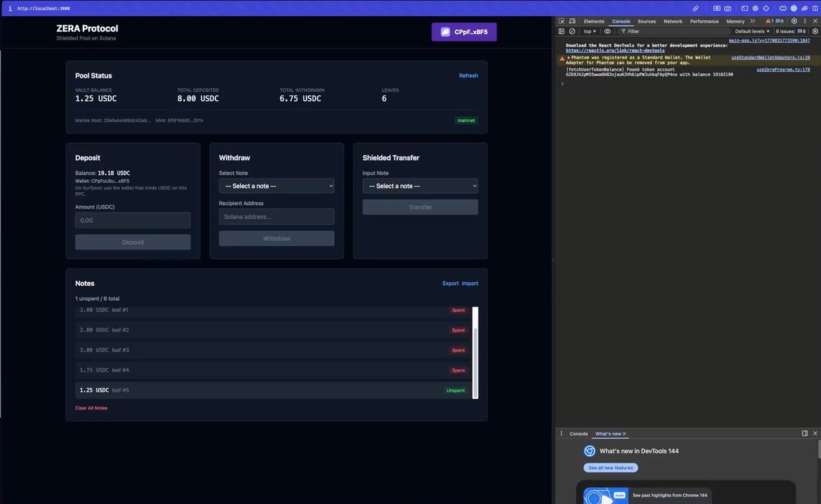Open the drawer three-dot menu
Viewport: 821px width, 504px height.
coord(562,434)
